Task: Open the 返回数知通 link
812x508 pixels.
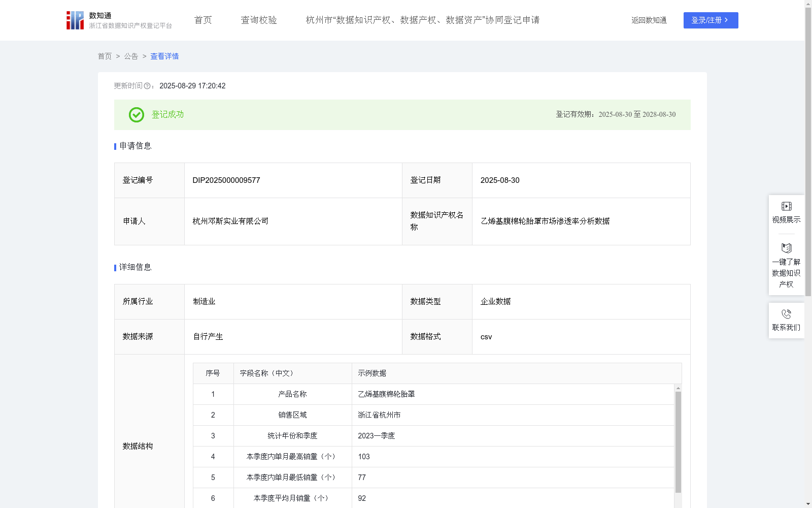Action: pyautogui.click(x=649, y=20)
